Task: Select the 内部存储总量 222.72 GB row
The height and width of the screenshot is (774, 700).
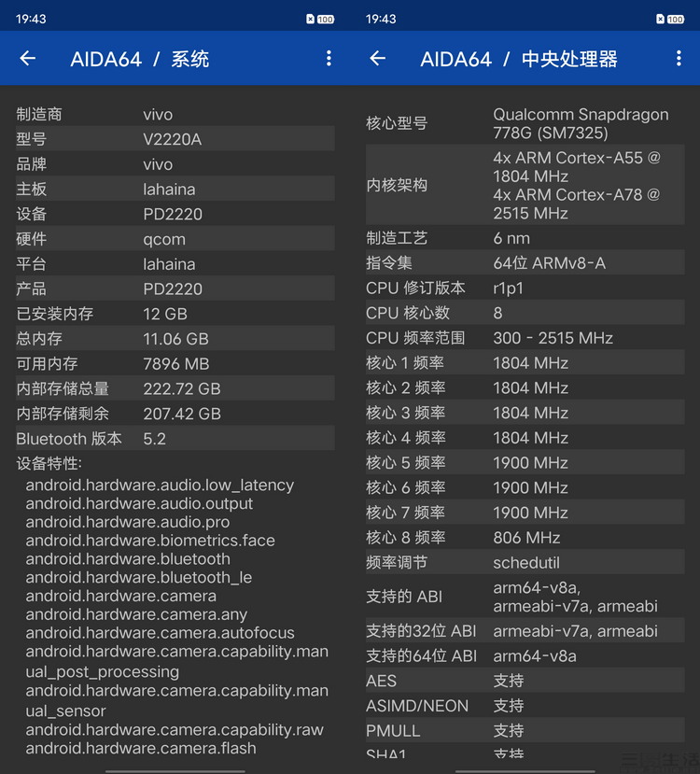Action: (x=175, y=388)
